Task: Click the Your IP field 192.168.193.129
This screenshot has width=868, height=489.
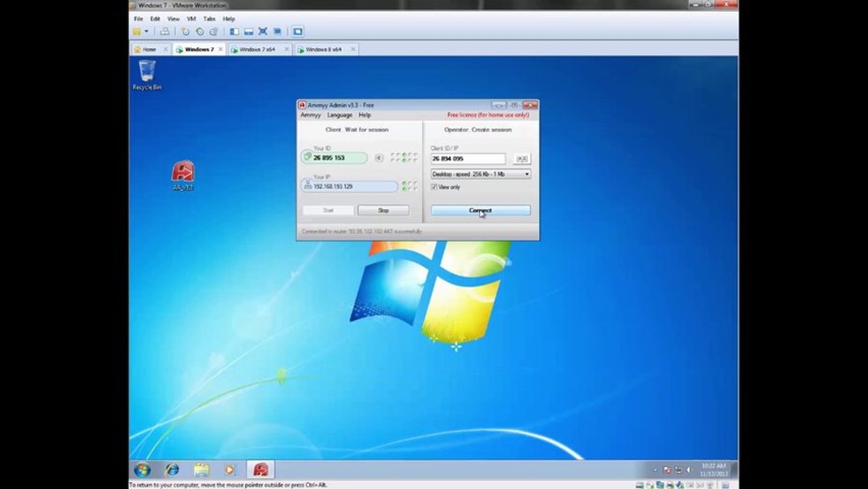Action: pyautogui.click(x=350, y=186)
